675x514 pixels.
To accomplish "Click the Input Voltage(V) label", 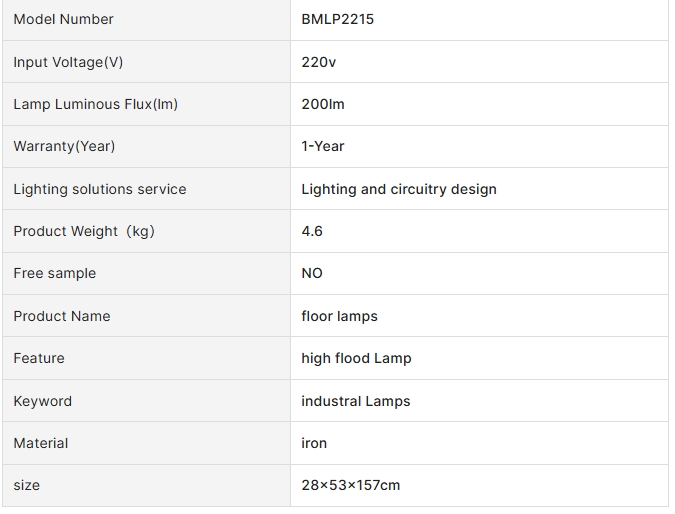I will coord(68,62).
